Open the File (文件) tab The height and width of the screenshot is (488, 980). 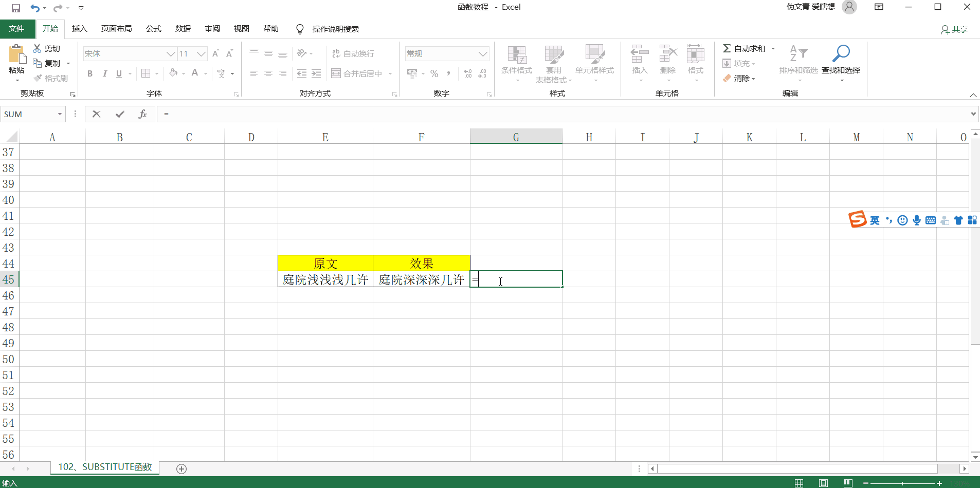pyautogui.click(x=16, y=29)
